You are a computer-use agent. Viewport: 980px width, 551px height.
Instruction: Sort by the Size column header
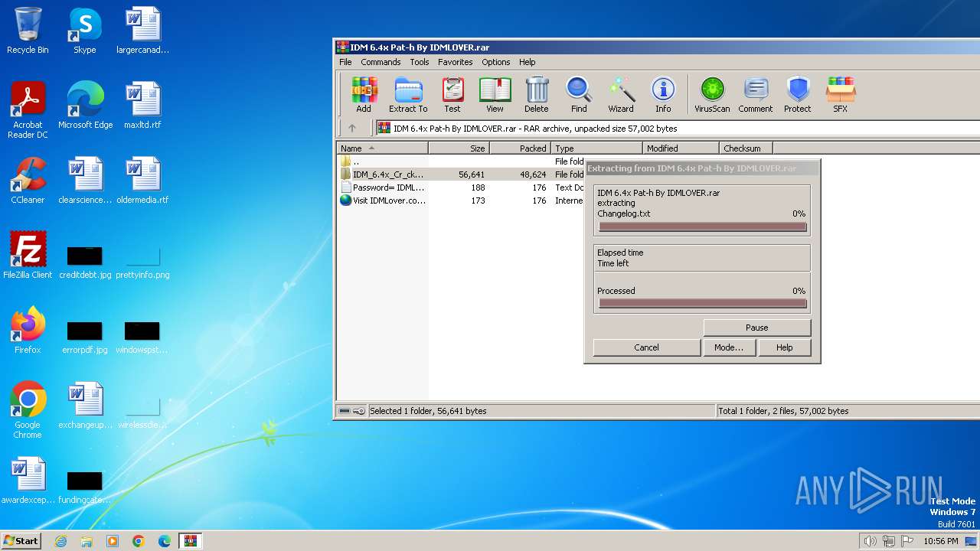tap(459, 148)
